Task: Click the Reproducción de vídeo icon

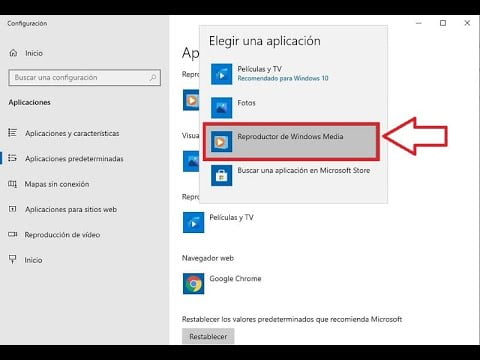Action: point(12,235)
